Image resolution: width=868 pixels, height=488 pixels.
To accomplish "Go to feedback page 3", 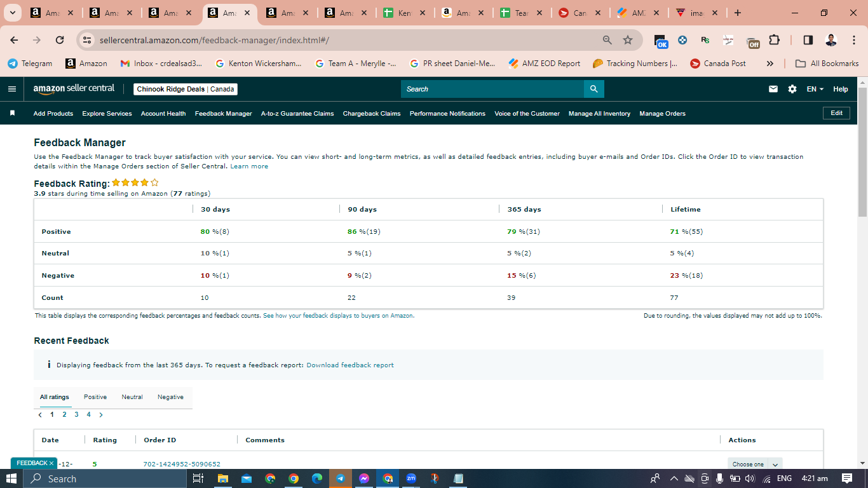I will click(x=76, y=415).
